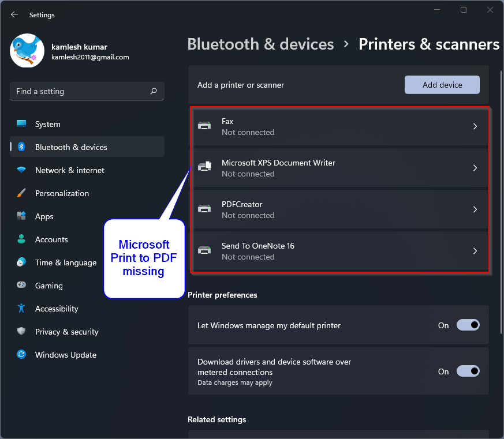Click the Microsoft XPS Document Writer printer icon

point(204,167)
